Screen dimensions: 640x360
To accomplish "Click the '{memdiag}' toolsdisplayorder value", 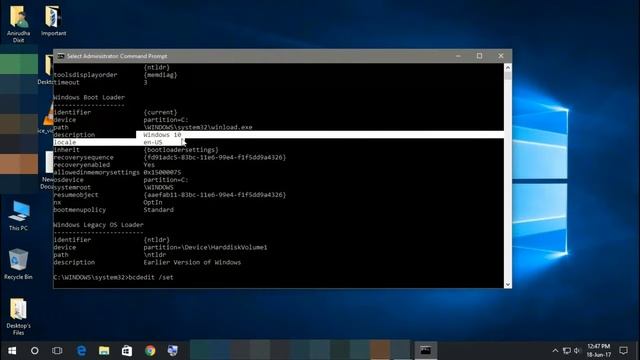I will tap(160, 75).
